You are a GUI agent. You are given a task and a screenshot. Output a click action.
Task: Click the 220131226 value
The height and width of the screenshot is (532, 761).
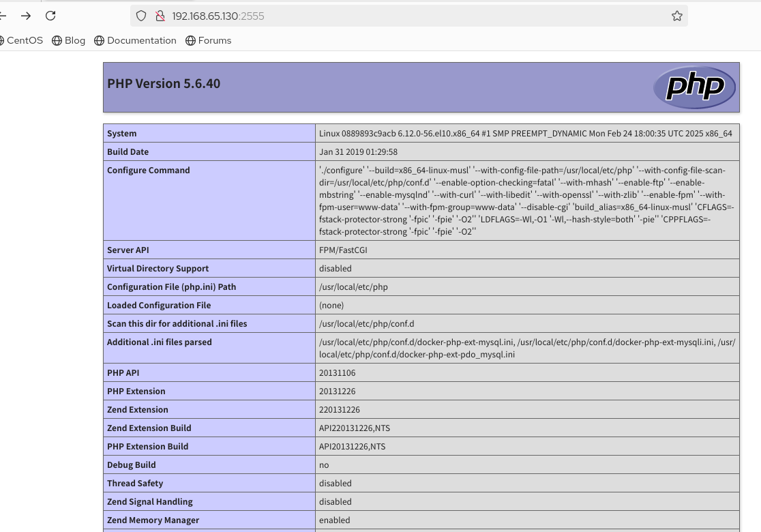pyautogui.click(x=340, y=410)
